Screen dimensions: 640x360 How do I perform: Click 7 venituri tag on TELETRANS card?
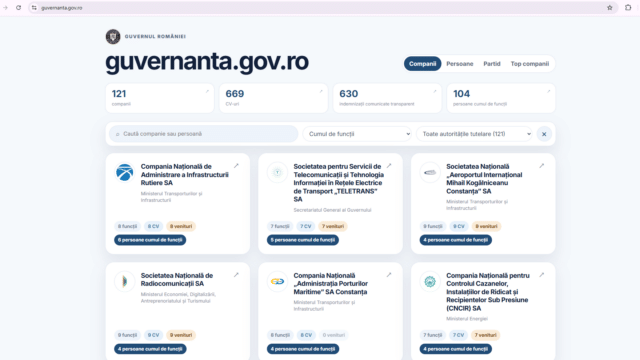pos(333,226)
